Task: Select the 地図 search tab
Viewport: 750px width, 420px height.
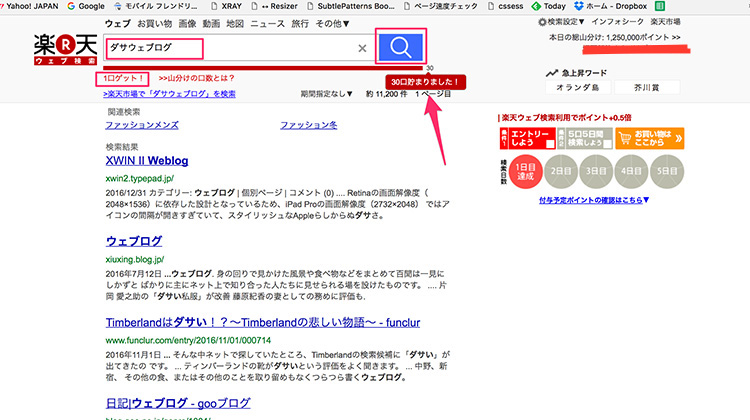Action: coord(235,23)
